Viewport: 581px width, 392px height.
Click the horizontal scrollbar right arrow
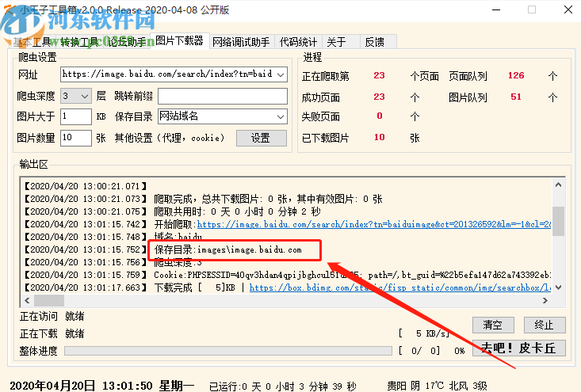[545, 300]
